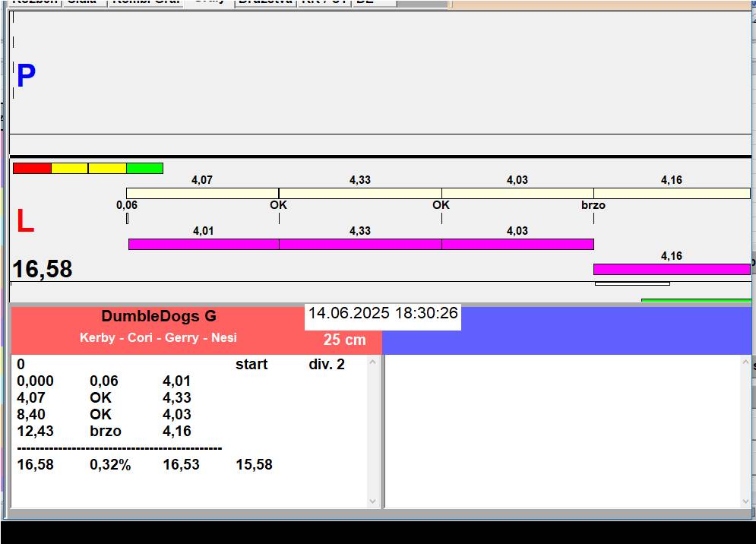This screenshot has height=544, width=756.
Task: Click the scroll-up arrow of the right results list
Action: point(745,362)
